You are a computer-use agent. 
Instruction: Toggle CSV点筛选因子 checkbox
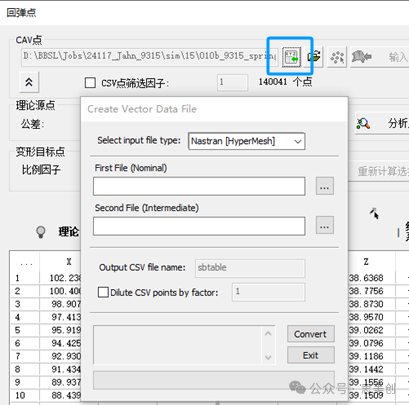tap(90, 83)
